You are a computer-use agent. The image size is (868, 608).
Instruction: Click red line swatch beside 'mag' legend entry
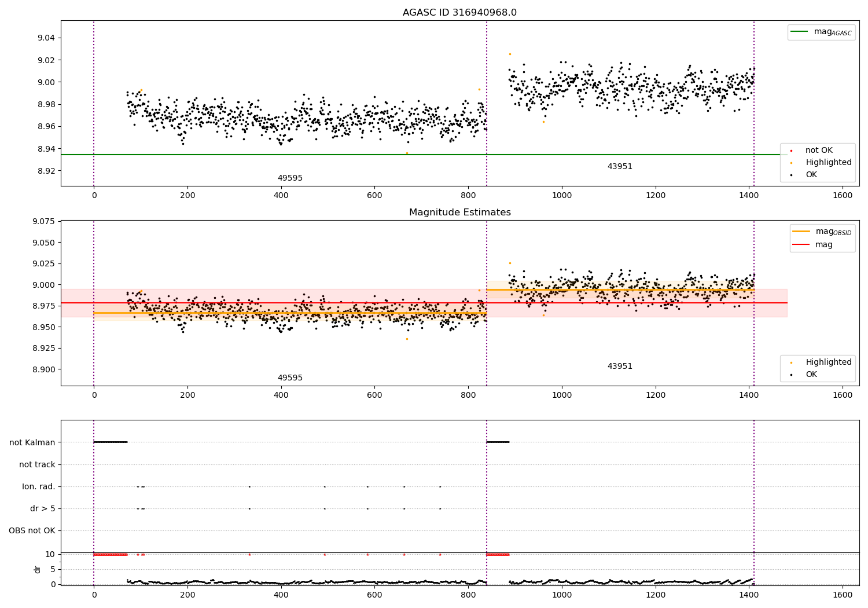(801, 245)
